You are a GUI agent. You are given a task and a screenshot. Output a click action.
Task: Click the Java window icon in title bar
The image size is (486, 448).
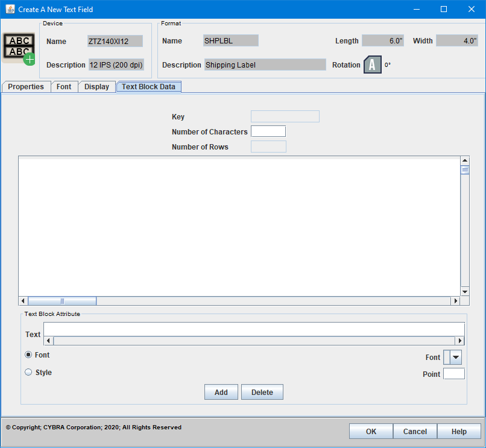click(x=10, y=9)
